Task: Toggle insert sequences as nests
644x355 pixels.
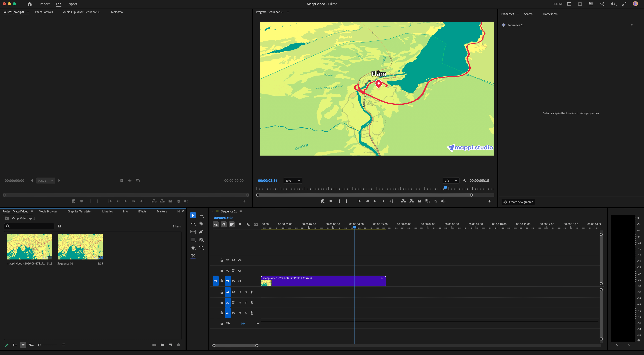Action: coord(216,224)
